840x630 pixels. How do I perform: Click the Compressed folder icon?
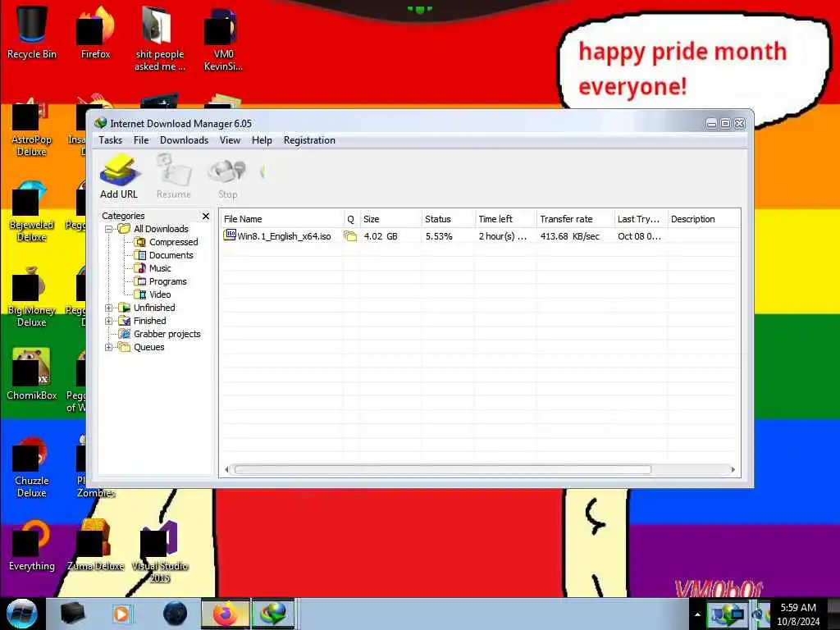[140, 242]
